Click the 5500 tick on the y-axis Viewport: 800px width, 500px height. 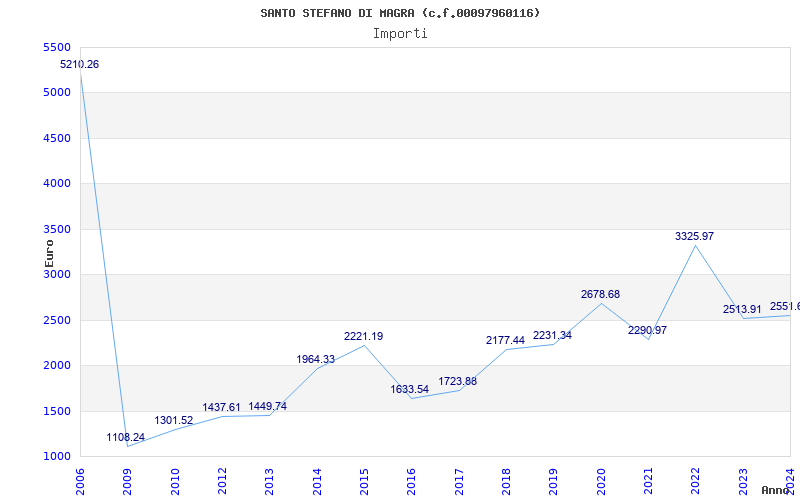(x=58, y=47)
